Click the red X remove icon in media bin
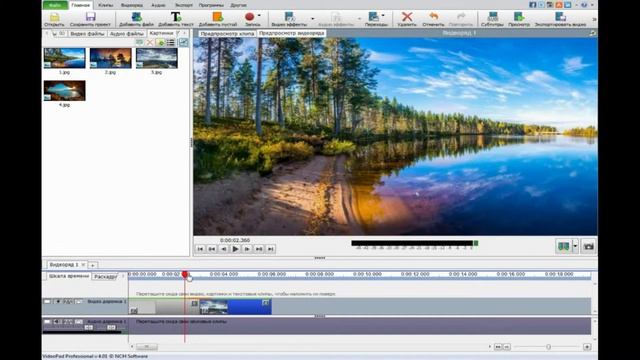Viewport: 640px width, 360px height. (x=150, y=43)
